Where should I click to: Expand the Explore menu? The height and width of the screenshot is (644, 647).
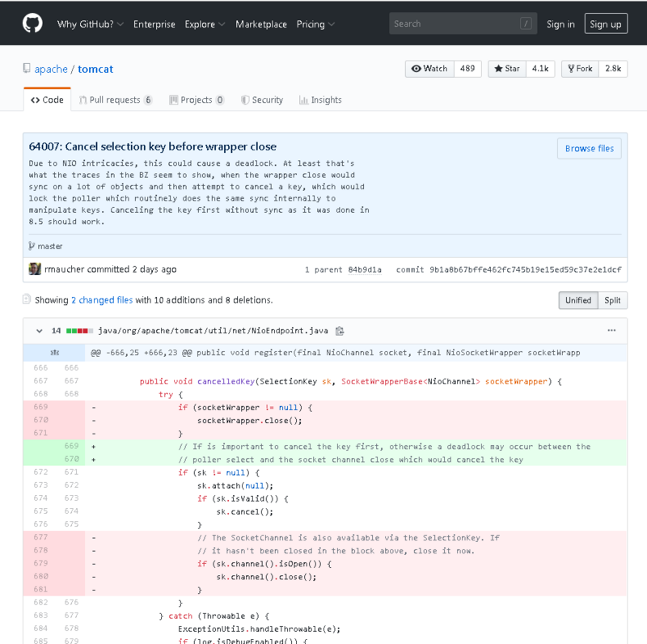(204, 24)
